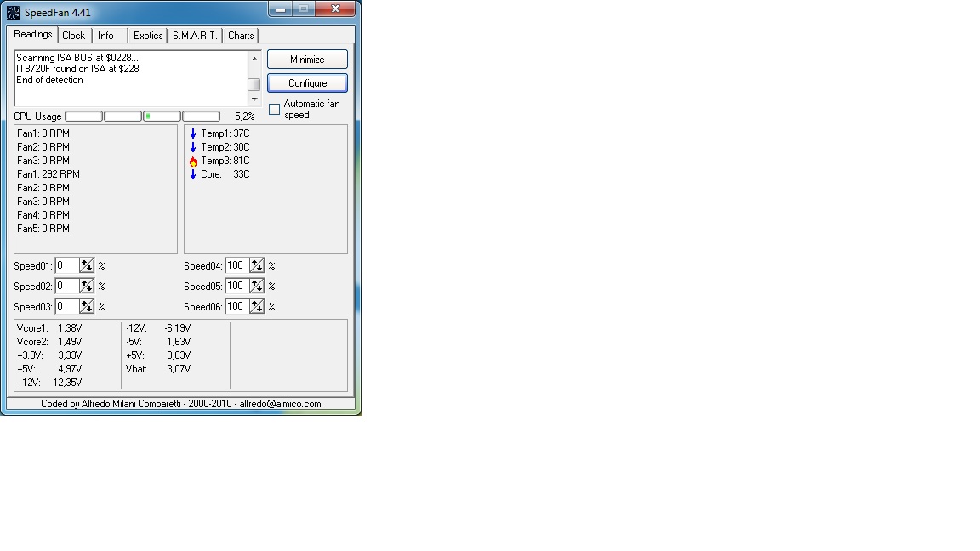Click the 'Fan1: 292 RPM' reading
This screenshot has height=551, width=980.
coord(48,174)
